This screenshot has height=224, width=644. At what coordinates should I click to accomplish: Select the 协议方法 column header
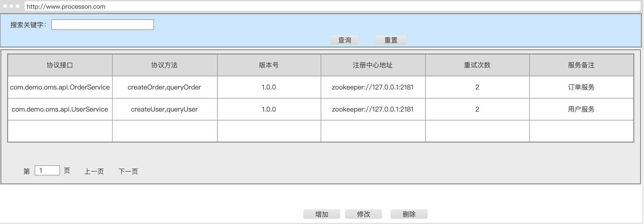(164, 65)
